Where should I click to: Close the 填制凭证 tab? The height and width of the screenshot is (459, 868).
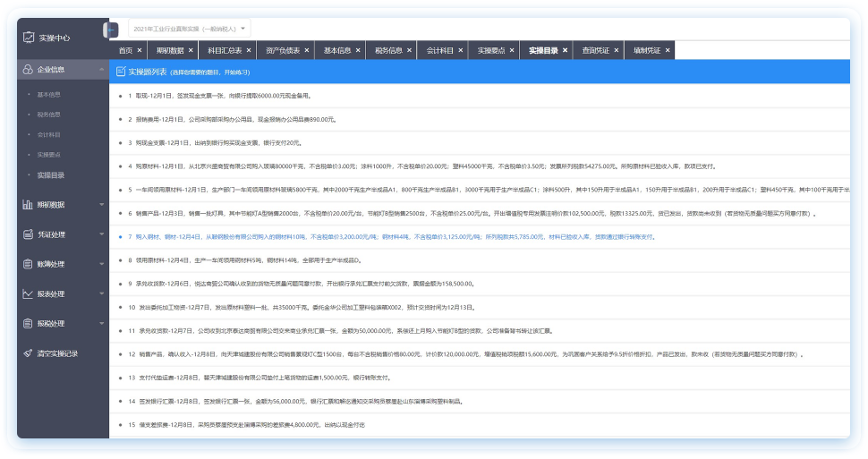click(x=668, y=50)
